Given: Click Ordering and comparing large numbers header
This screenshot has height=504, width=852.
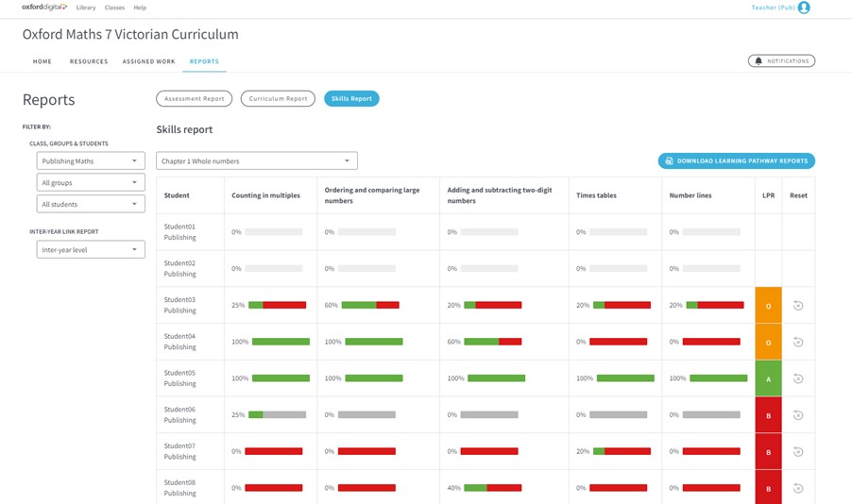Looking at the screenshot, I should (x=372, y=195).
